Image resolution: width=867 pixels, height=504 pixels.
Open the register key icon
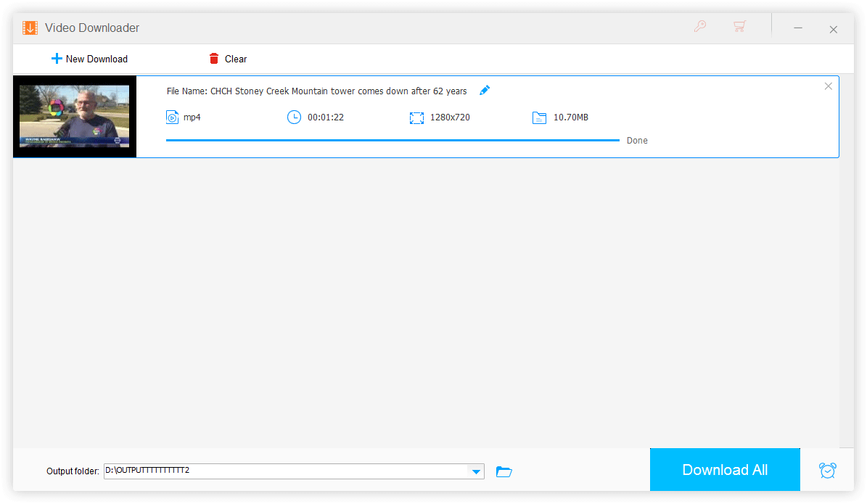coord(700,27)
